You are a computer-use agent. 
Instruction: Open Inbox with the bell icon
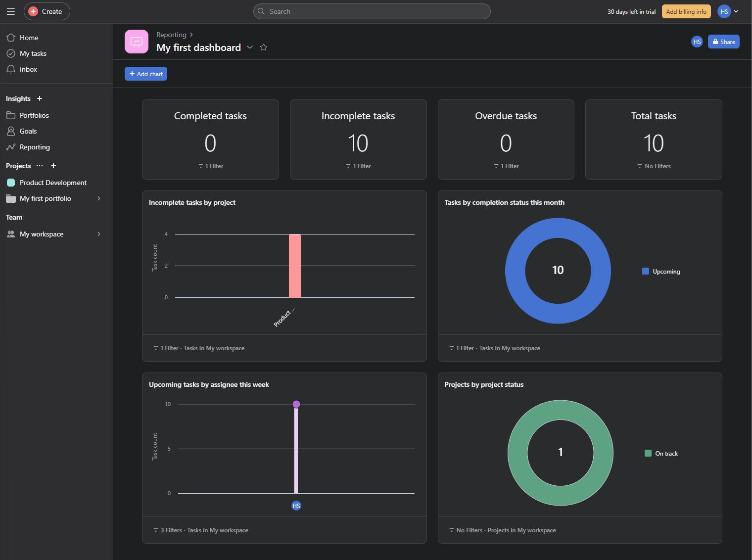click(x=11, y=69)
